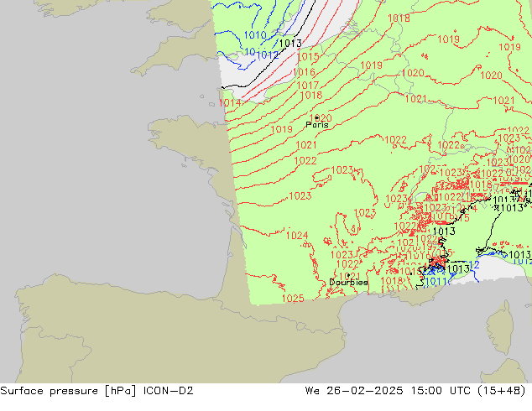Select the 1021 label just below Paris

click(306, 145)
